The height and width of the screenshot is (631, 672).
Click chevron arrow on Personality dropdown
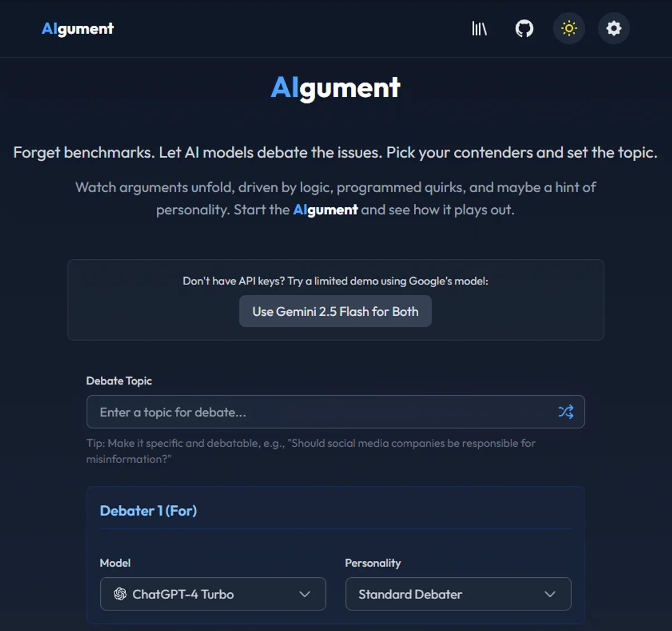550,594
